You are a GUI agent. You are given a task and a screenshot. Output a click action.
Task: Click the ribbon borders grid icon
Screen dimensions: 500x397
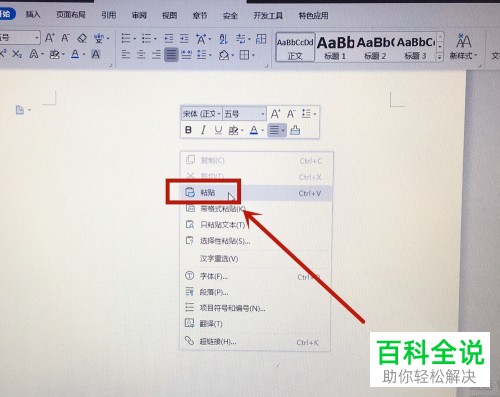point(244,55)
